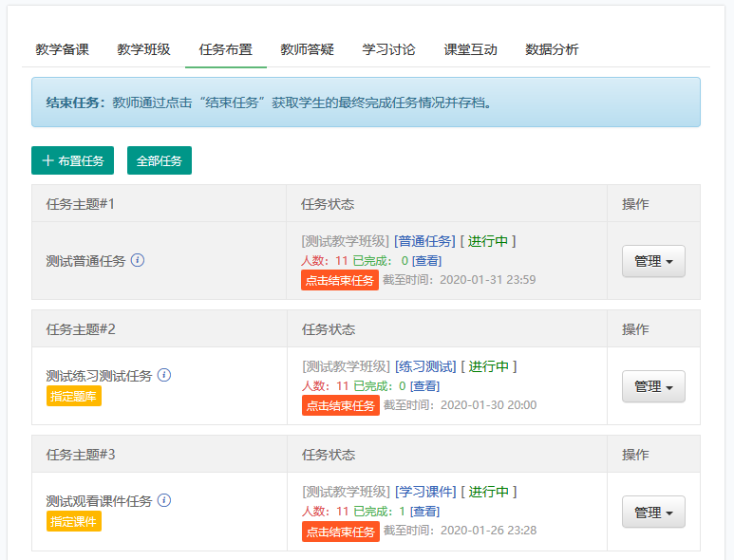End task #1 via 点击结束任务
Image resolution: width=734 pixels, height=560 pixels.
[340, 280]
